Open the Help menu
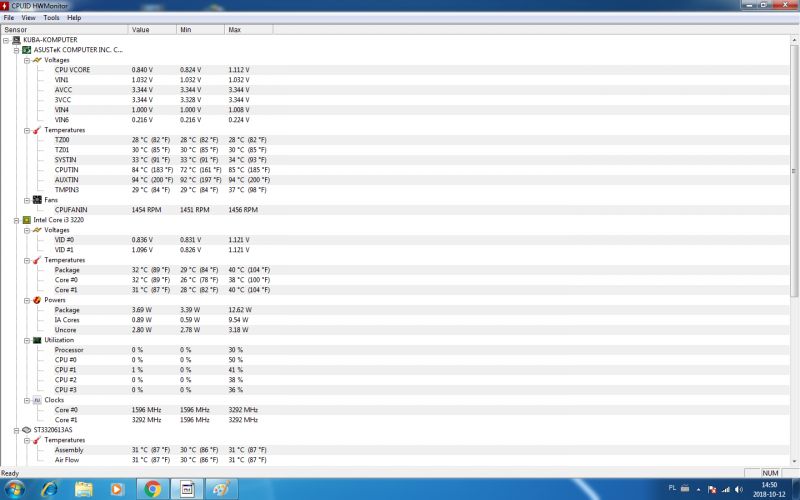800x500 pixels. tap(74, 17)
